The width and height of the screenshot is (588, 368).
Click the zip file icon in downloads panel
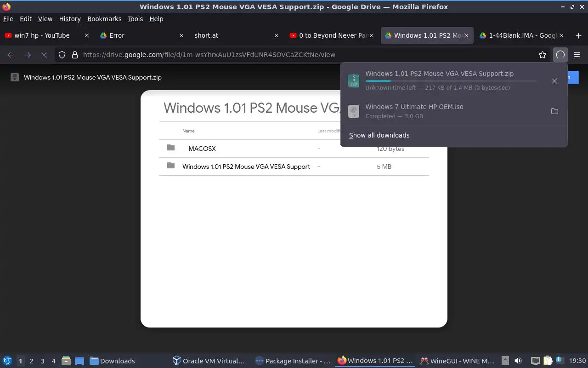coord(353,81)
